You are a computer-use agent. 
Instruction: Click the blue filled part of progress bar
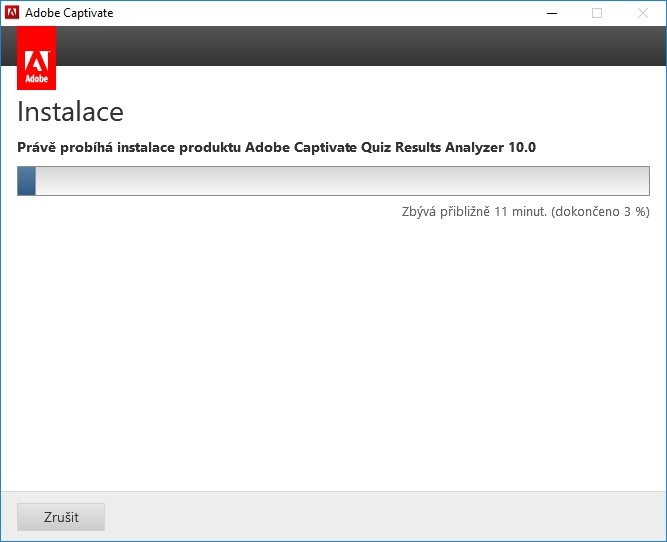click(x=27, y=181)
